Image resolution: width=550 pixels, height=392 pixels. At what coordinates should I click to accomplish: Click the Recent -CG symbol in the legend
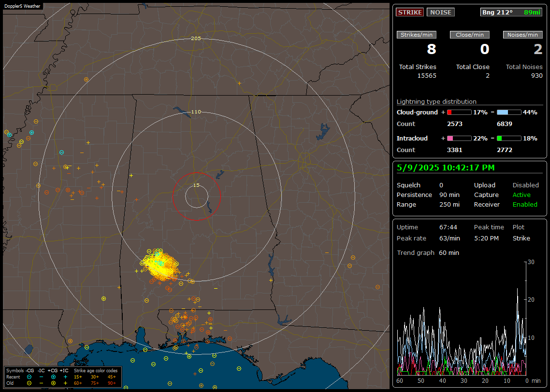coord(29,377)
